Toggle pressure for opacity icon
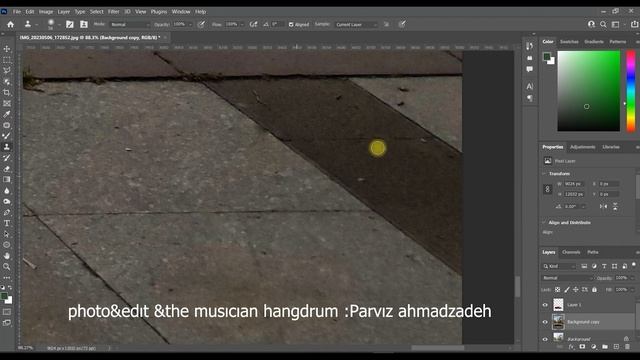 tap(201, 24)
